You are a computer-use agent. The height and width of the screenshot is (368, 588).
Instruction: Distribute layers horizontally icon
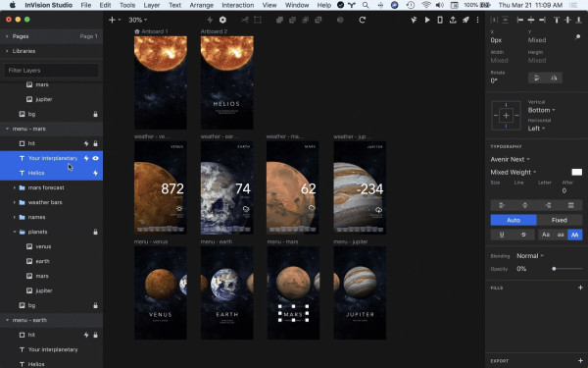pos(494,20)
